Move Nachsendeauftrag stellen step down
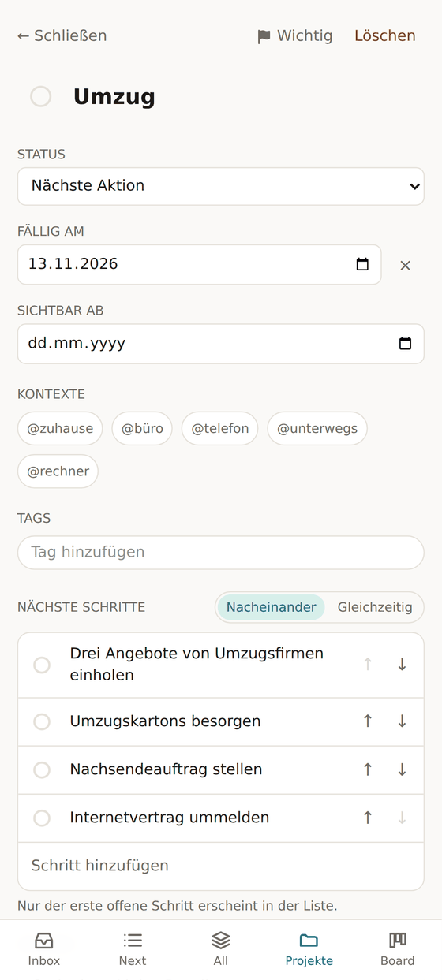Viewport: 442px width, 980px height. click(x=402, y=769)
